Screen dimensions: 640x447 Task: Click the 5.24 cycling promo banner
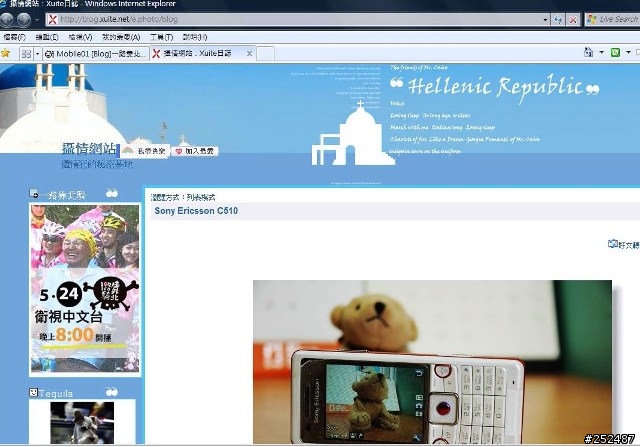tap(85, 289)
